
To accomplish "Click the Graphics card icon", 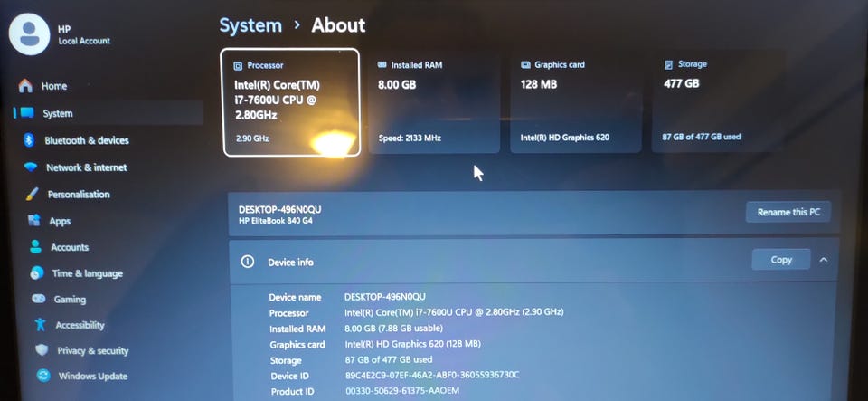I will pyautogui.click(x=525, y=65).
